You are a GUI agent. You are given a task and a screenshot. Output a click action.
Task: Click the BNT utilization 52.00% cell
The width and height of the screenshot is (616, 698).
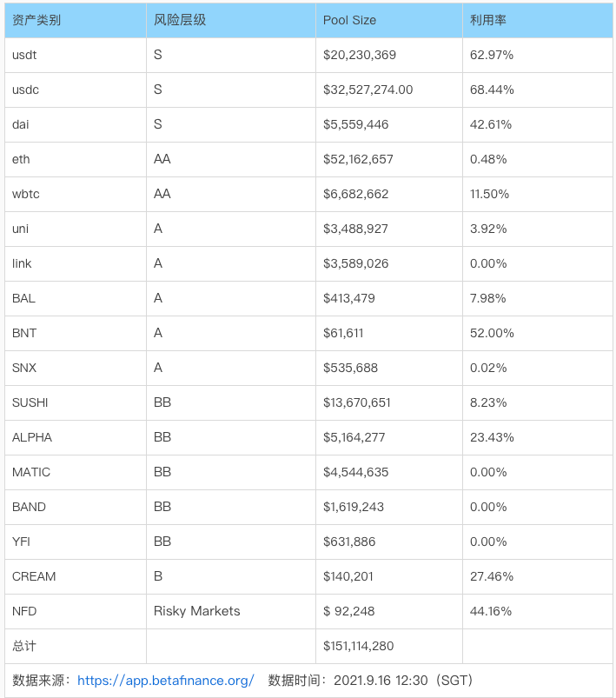(492, 333)
